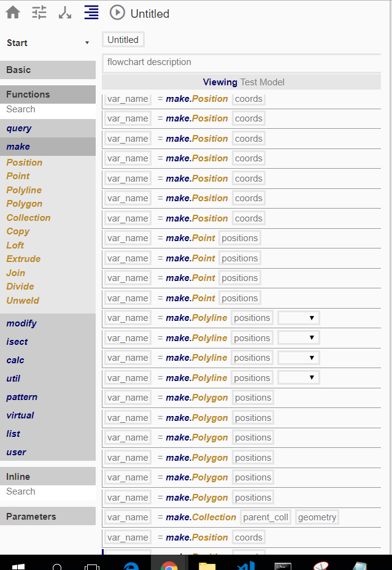392x570 pixels.
Task: Switch to the Untitled tab
Action: coord(123,39)
